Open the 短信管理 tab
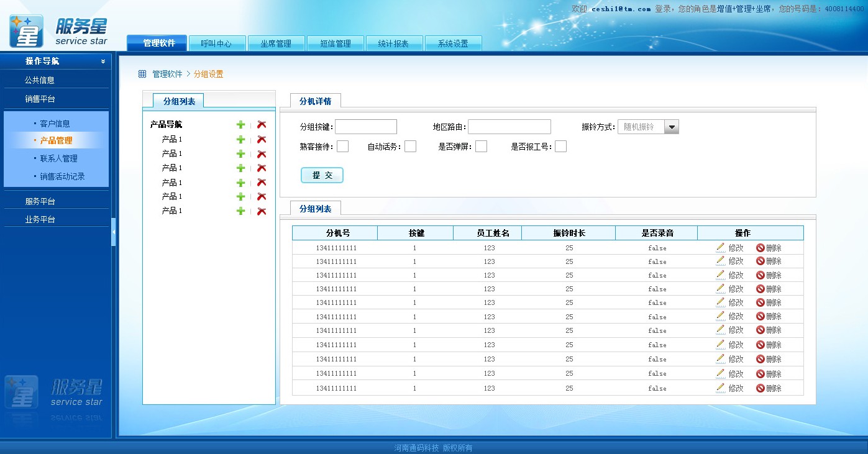Screen dimensions: 868x454 point(336,43)
